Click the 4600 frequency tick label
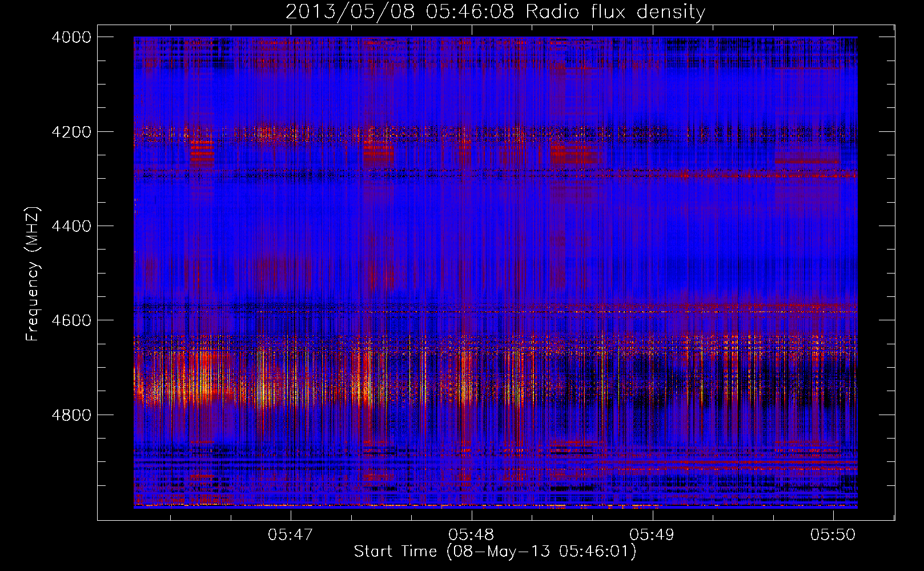This screenshot has height=571, width=924. point(71,320)
